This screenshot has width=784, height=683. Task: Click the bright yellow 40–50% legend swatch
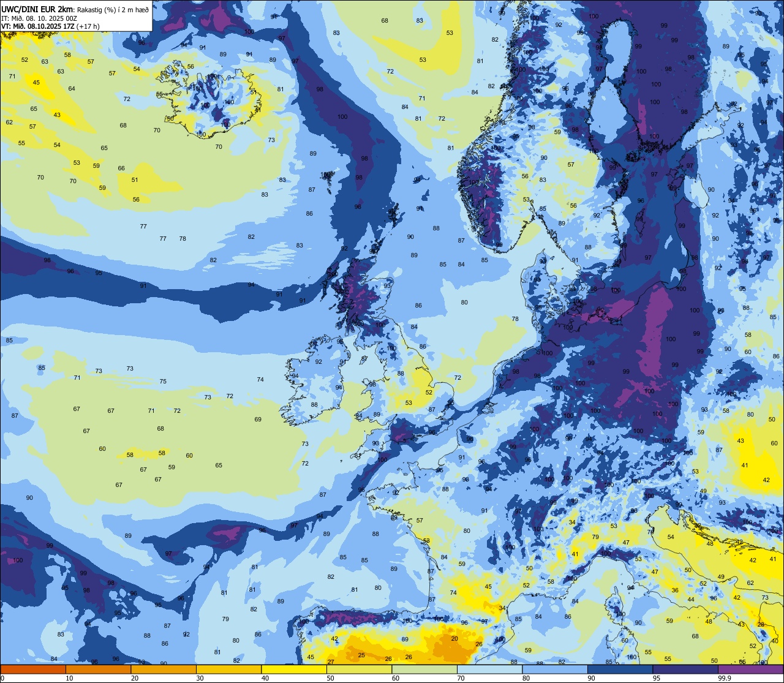(x=294, y=669)
